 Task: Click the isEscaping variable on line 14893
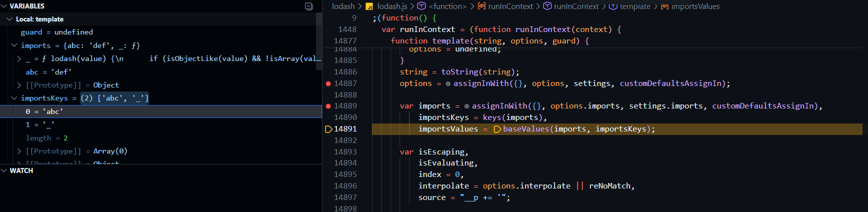tap(441, 152)
